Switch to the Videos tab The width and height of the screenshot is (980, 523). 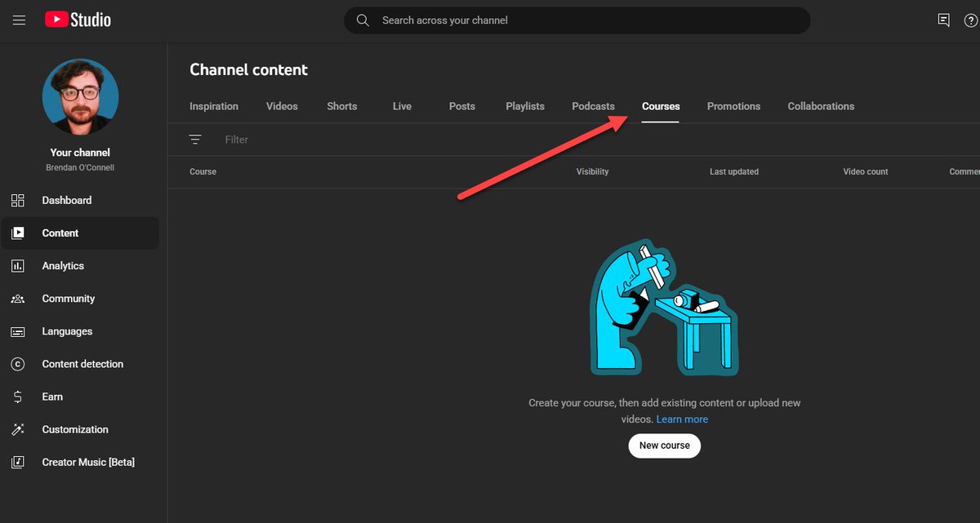click(281, 106)
